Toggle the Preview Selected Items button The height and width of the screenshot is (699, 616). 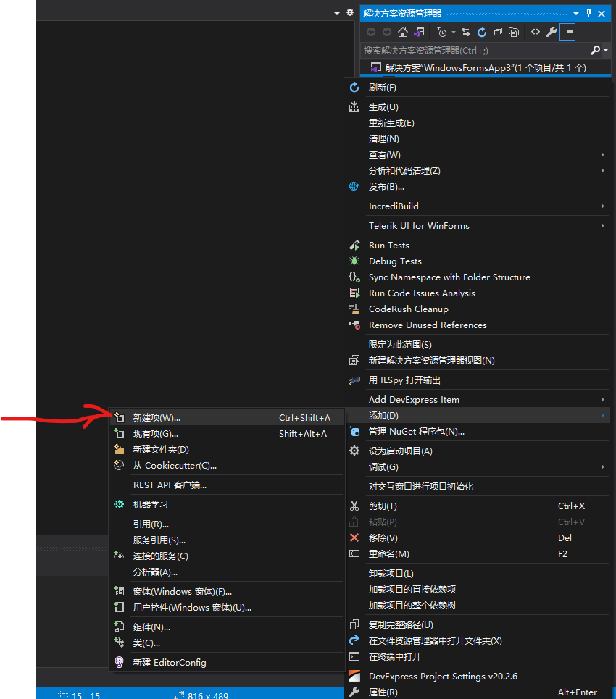click(567, 32)
